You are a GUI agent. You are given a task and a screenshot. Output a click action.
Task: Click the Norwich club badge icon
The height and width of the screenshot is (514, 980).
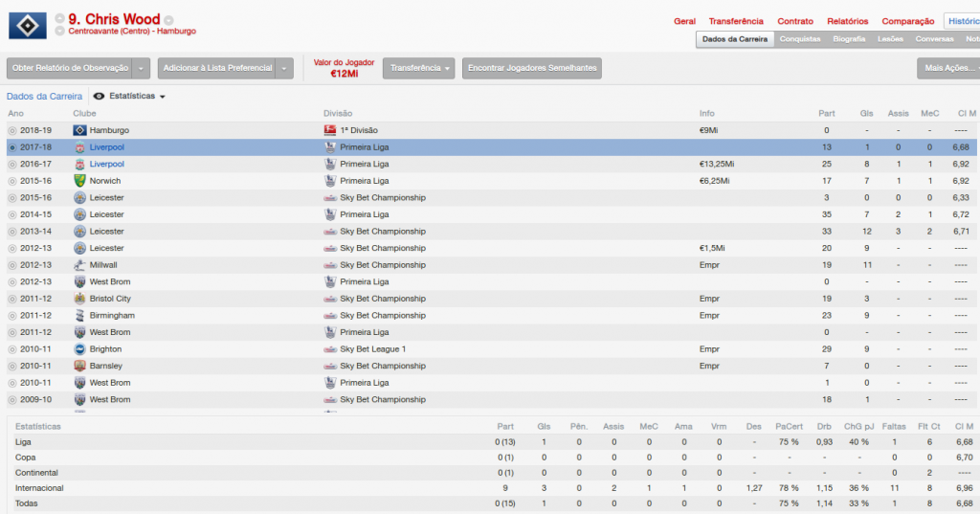(x=79, y=181)
